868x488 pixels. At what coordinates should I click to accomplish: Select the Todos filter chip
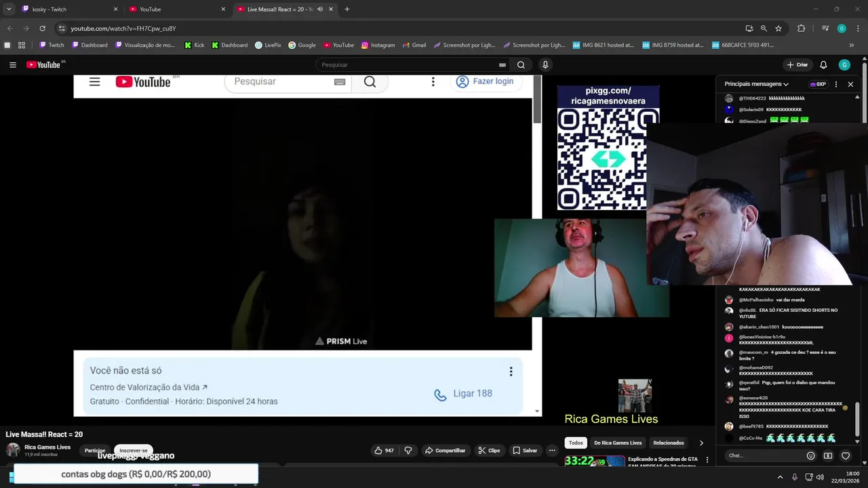coord(576,443)
